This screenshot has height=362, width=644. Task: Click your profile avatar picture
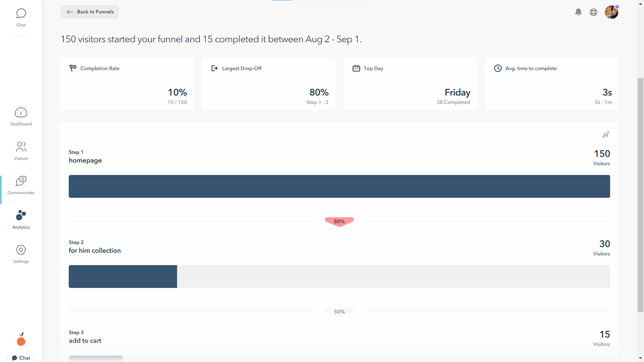click(x=611, y=12)
